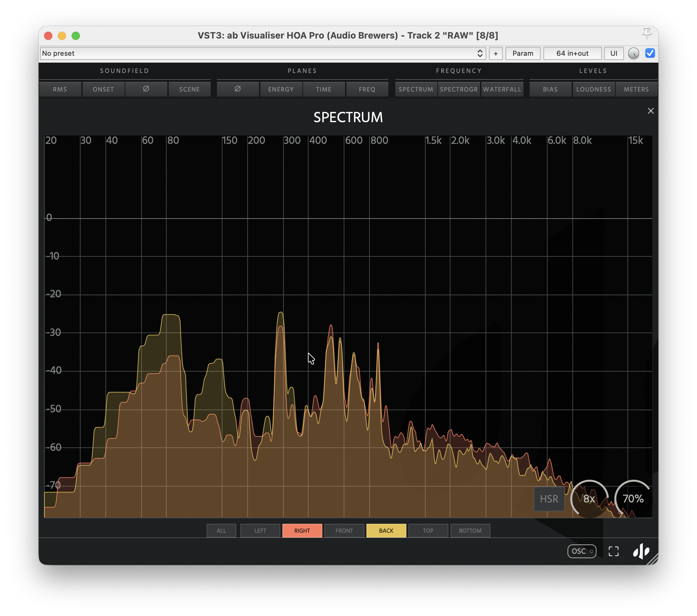Disable the RIGHT direction filter

302,531
